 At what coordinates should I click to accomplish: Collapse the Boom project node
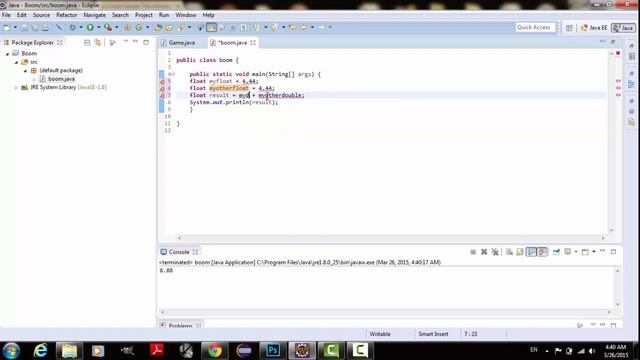coord(7,53)
